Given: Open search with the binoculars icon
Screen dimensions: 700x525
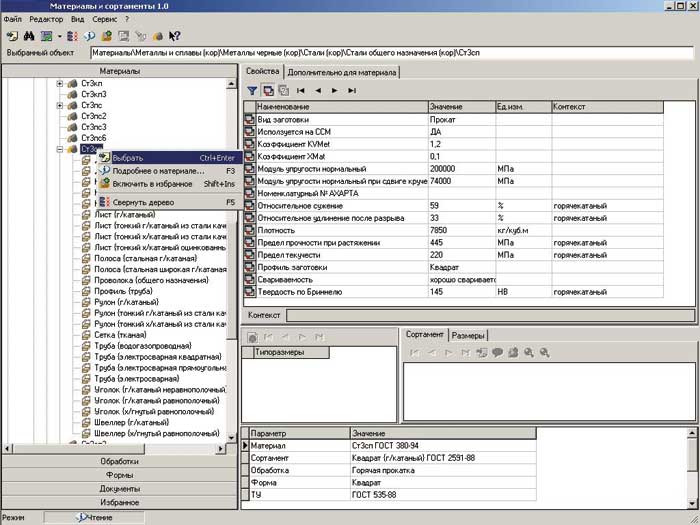Looking at the screenshot, I should click(29, 36).
